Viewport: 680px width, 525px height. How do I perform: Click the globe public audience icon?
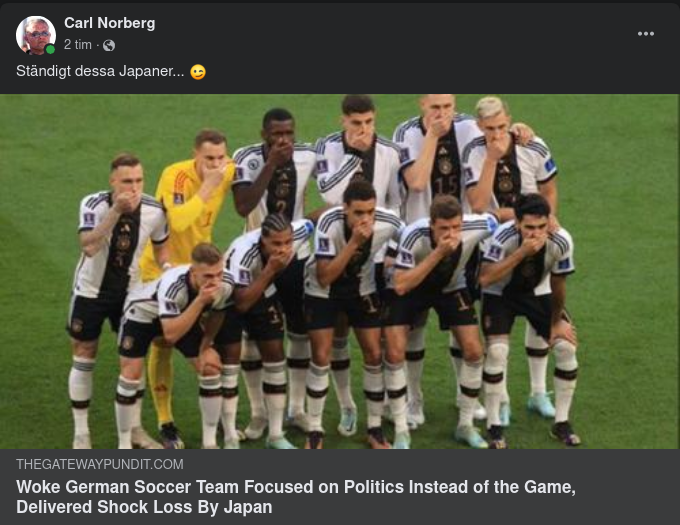pyautogui.click(x=109, y=45)
